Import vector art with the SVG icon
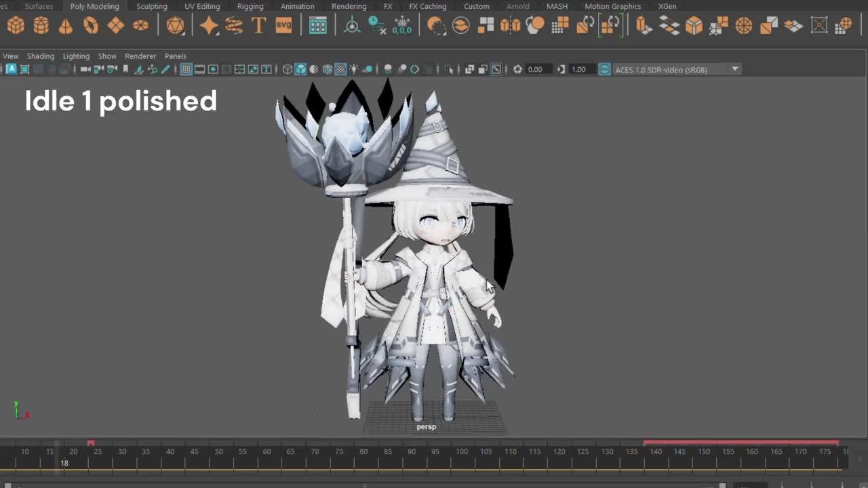The width and height of the screenshot is (868, 488). pos(283,26)
